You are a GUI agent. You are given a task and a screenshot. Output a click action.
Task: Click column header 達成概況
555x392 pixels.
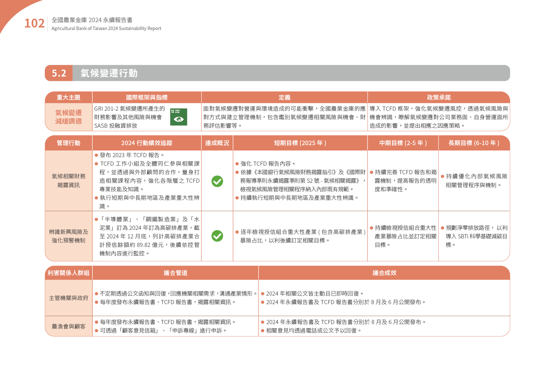click(217, 143)
